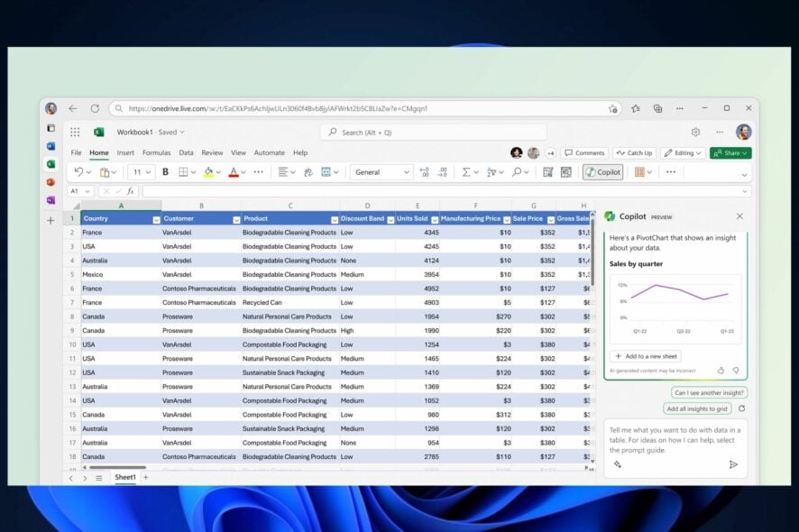Screen dimensions: 799x532
Task: Open the Country column filter dropdown
Action: point(156,220)
